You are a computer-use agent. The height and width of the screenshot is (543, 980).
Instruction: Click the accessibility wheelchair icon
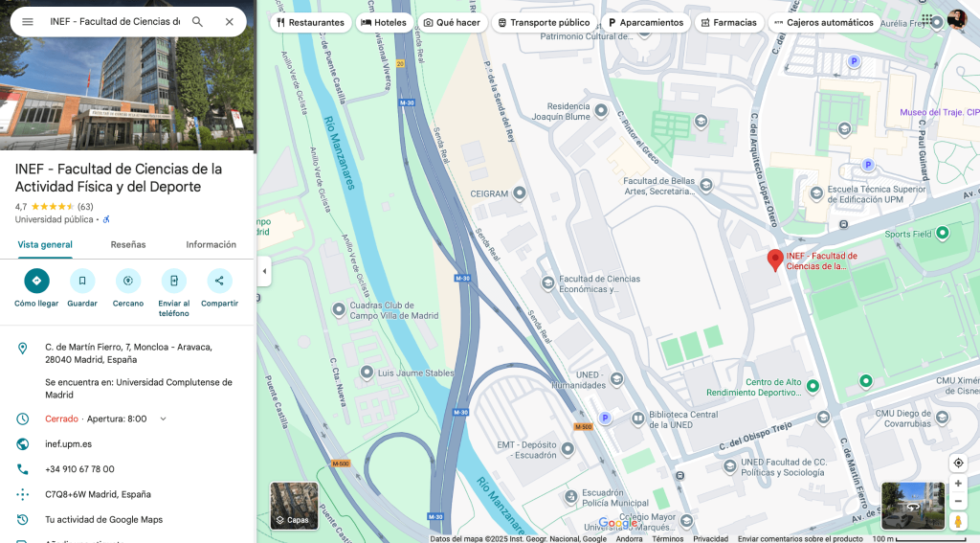(x=106, y=219)
